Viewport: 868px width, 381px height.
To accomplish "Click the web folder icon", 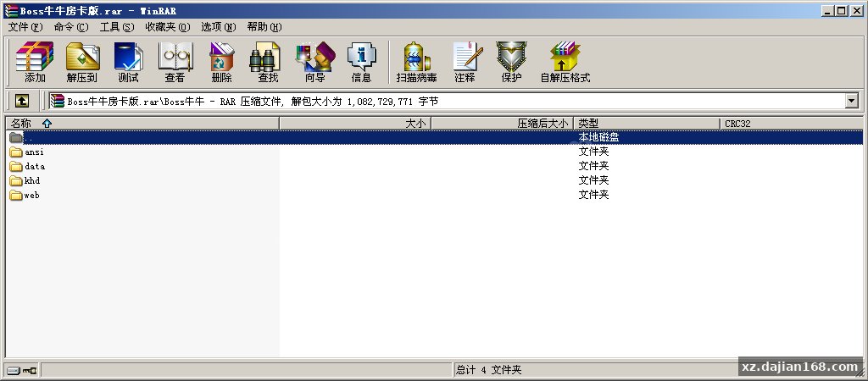I will (15, 195).
